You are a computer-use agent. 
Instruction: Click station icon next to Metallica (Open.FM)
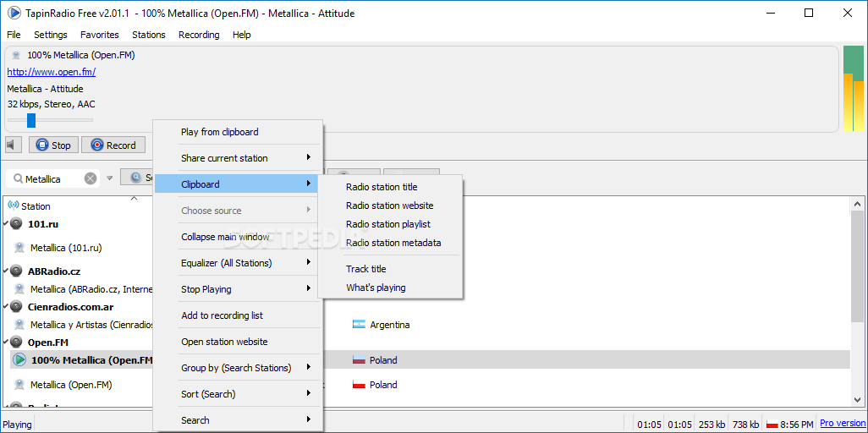(19, 384)
